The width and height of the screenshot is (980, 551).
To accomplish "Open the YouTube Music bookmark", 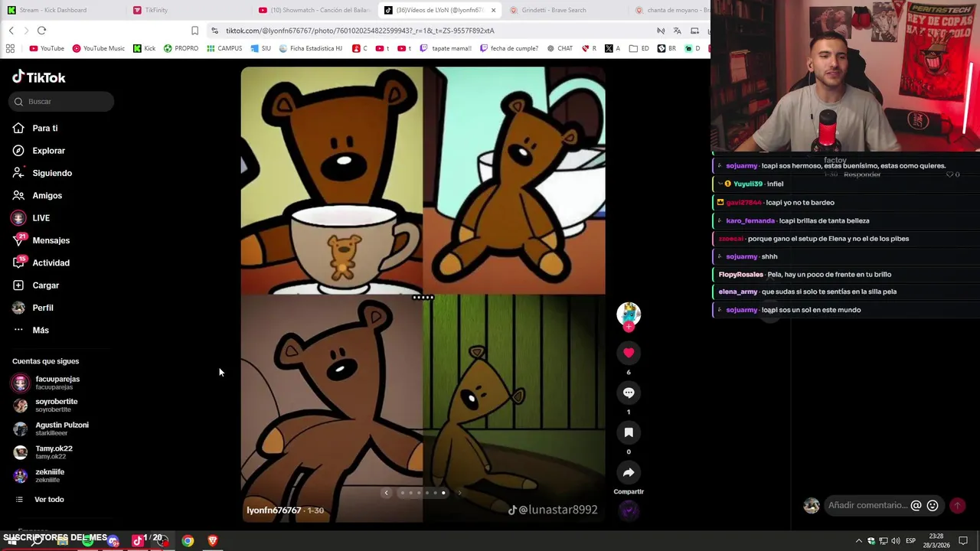I will [x=99, y=48].
